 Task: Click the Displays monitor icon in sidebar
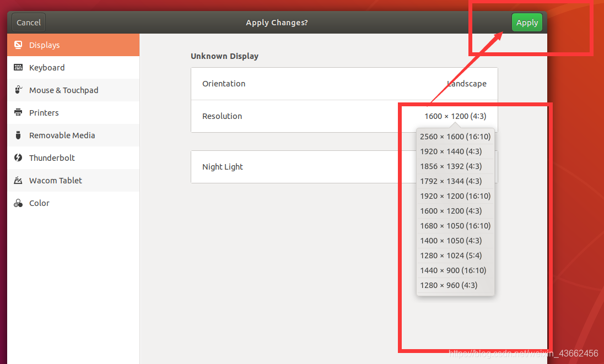[x=18, y=45]
